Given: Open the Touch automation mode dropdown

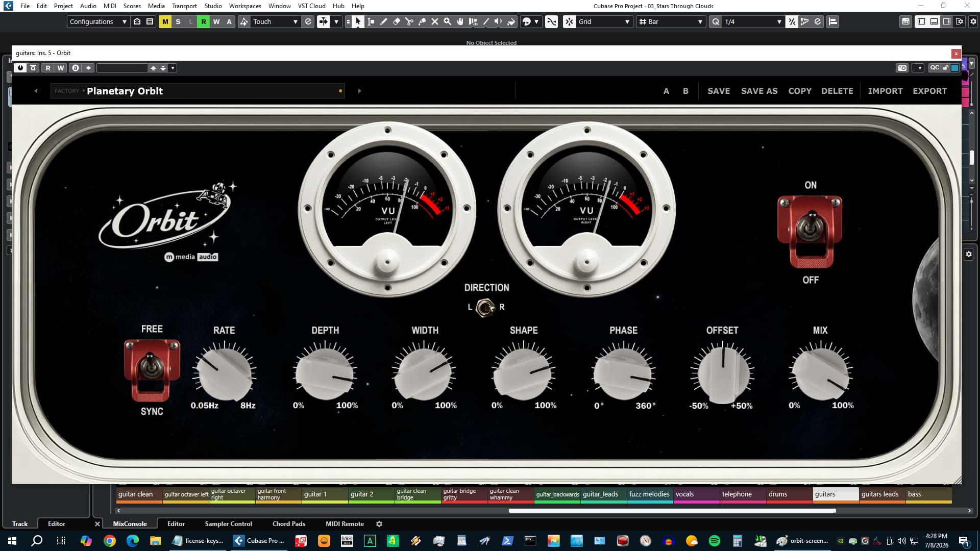Looking at the screenshot, I should click(x=275, y=21).
